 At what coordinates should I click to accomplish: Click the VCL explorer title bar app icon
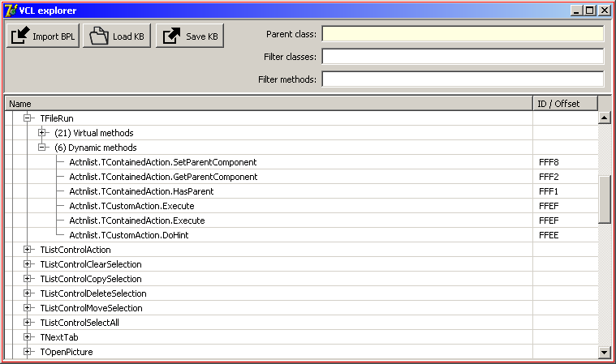[11, 11]
